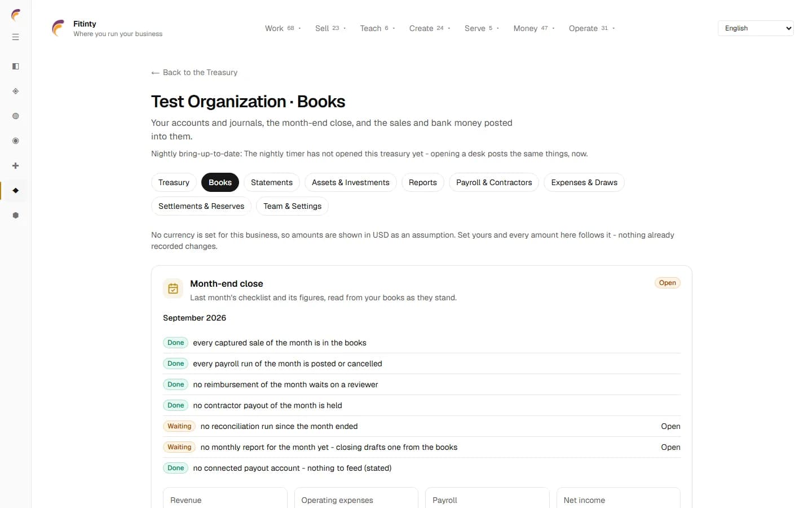Click the Revenue card
The height and width of the screenshot is (508, 812).
(225, 498)
